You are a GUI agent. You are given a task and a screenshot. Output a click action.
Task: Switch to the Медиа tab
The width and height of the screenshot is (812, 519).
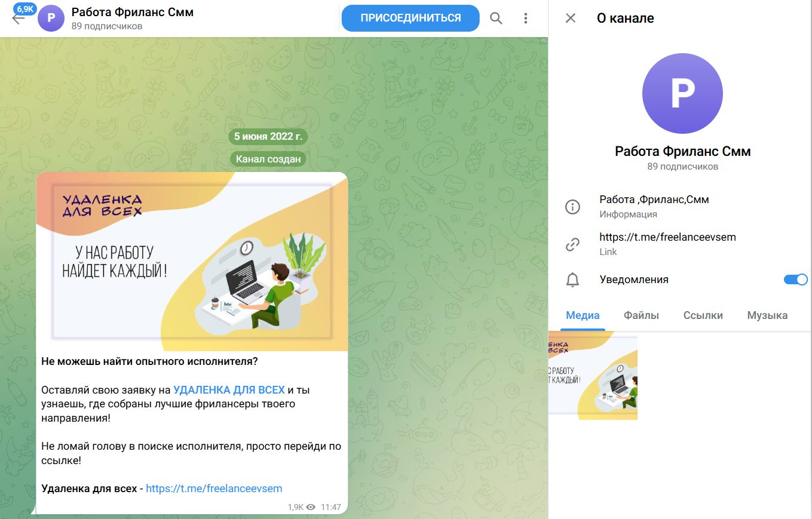tap(583, 315)
